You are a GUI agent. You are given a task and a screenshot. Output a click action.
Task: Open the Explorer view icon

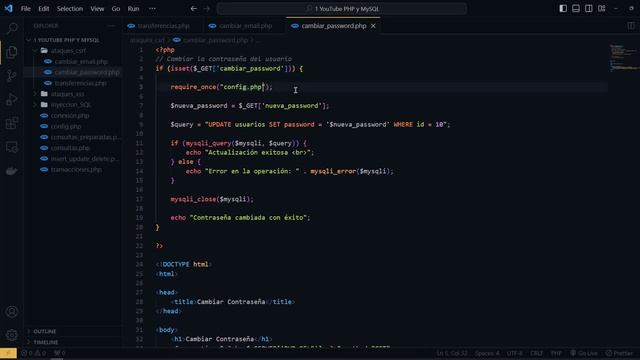tap(12, 52)
